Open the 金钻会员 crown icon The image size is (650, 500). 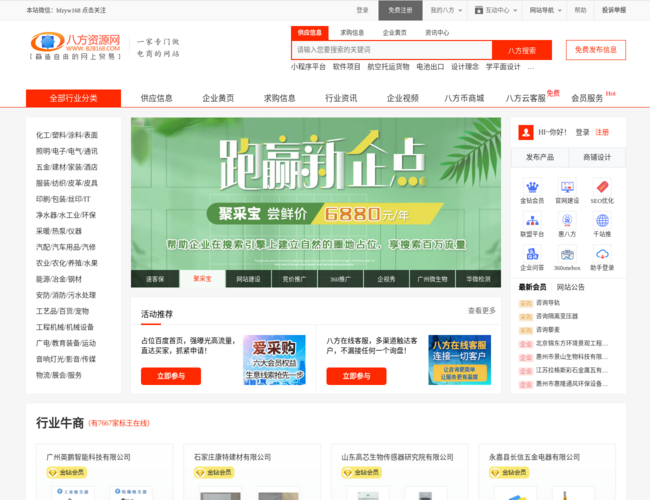coord(532,187)
